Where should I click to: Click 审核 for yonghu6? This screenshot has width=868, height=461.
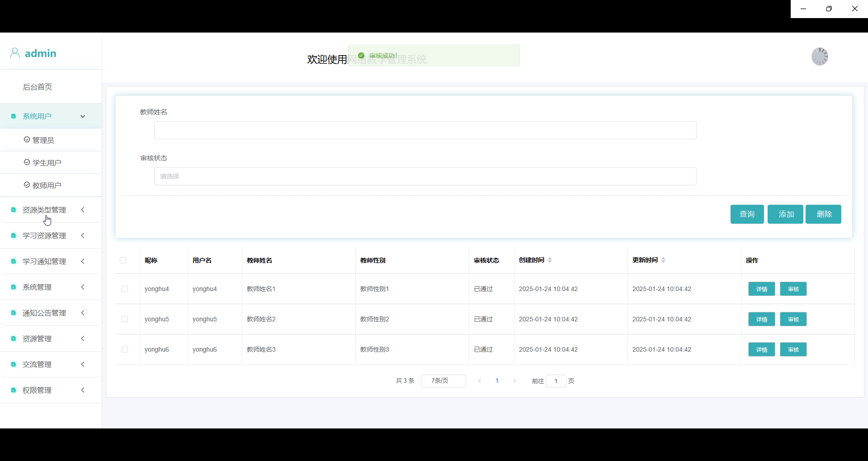point(793,349)
